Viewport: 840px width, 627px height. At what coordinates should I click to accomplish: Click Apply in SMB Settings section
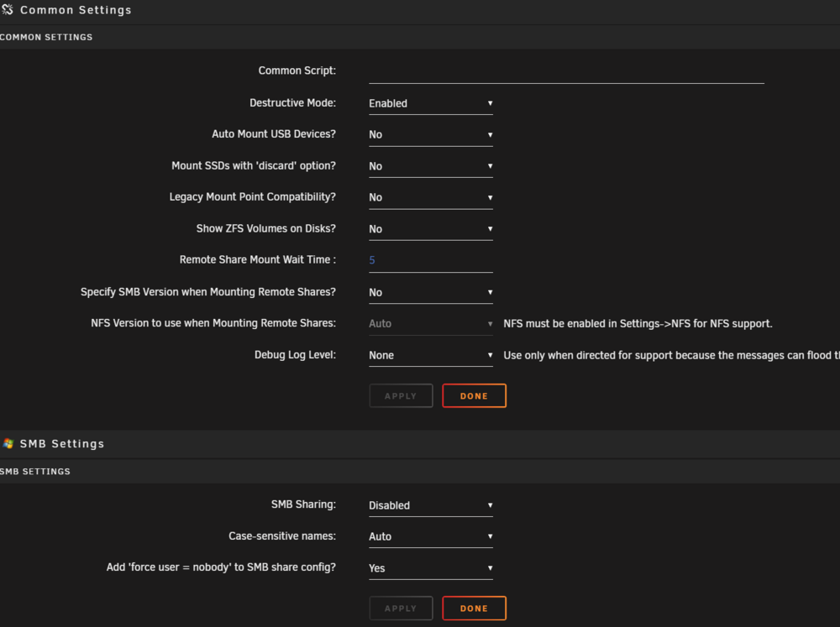(401, 609)
